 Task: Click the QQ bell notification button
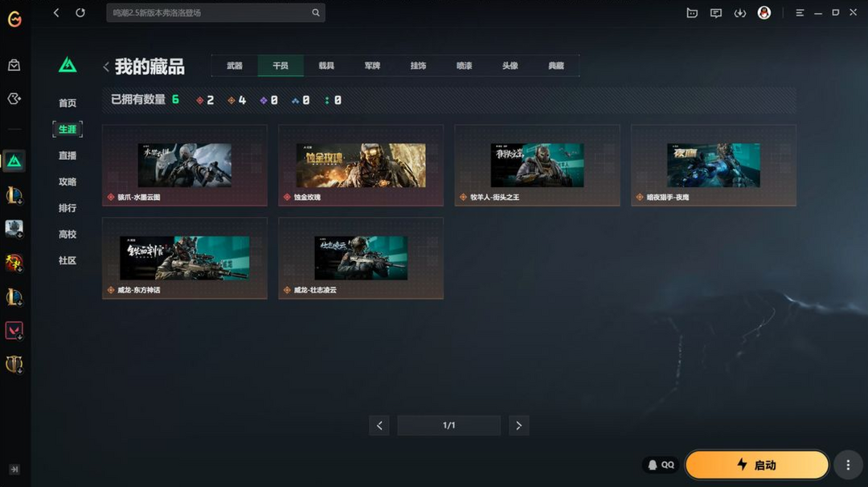pos(661,464)
